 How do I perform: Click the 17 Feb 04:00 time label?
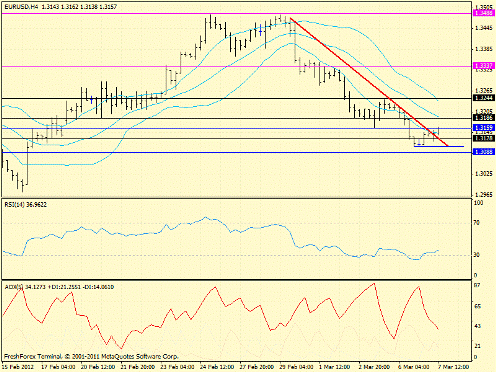(x=58, y=367)
